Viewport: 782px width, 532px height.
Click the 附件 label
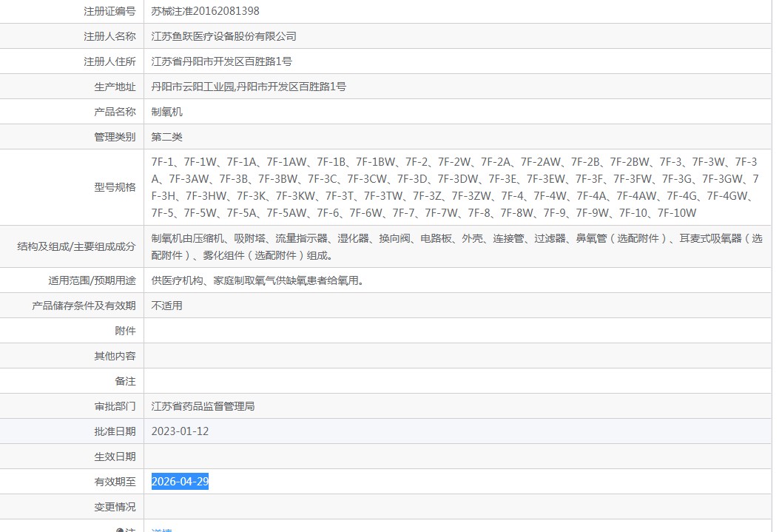(125, 331)
